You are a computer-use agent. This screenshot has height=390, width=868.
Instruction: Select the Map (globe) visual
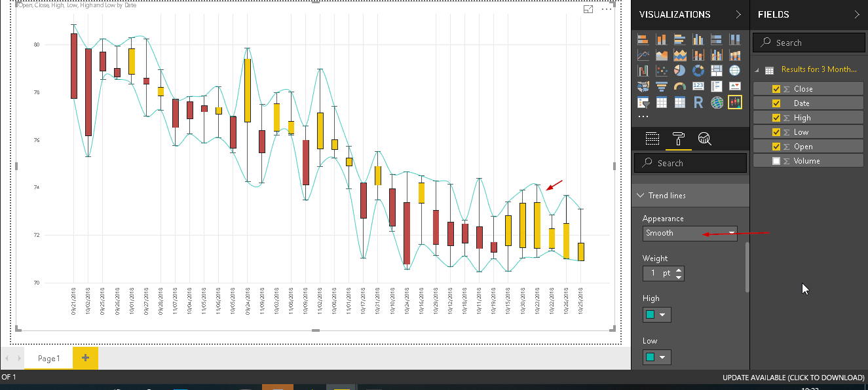coord(735,71)
